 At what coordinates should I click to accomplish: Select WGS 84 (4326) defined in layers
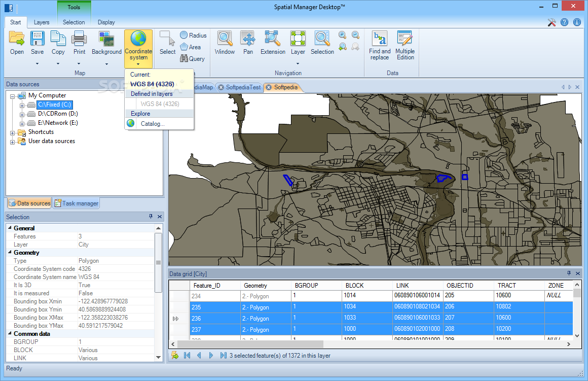(x=160, y=103)
